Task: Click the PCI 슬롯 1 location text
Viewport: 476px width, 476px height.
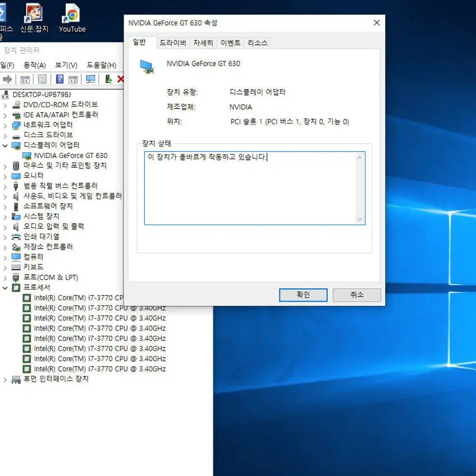Action: pos(290,122)
